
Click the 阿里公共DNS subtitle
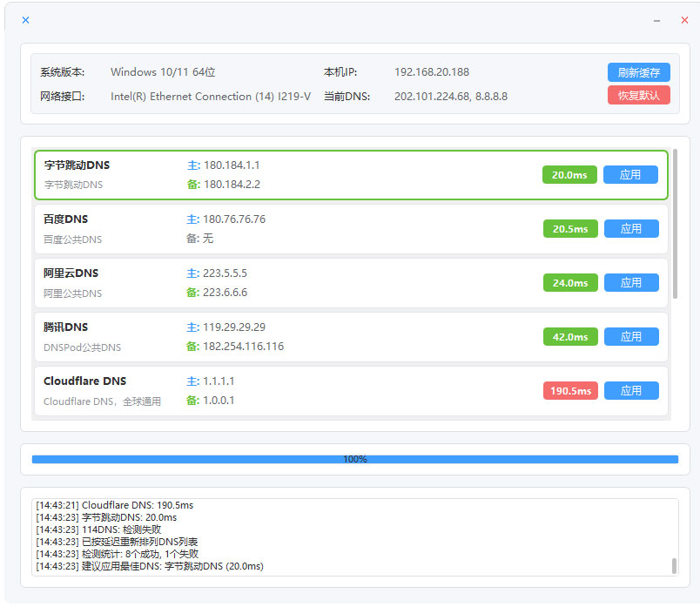pyautogui.click(x=72, y=293)
